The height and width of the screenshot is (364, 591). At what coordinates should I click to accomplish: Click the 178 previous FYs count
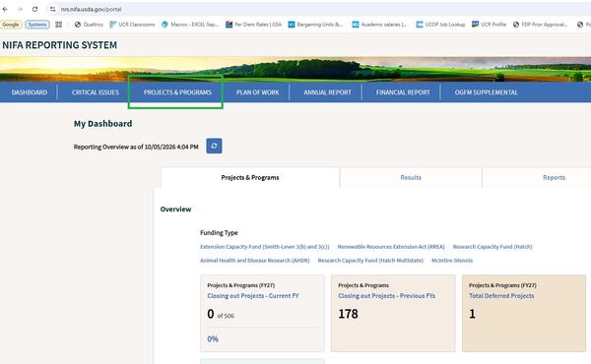pyautogui.click(x=348, y=314)
